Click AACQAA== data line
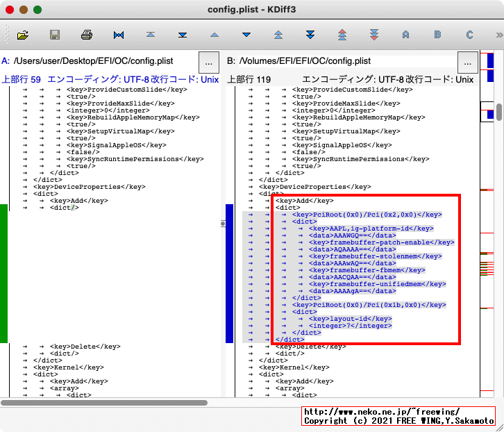The height and width of the screenshot is (432, 504). (352, 277)
